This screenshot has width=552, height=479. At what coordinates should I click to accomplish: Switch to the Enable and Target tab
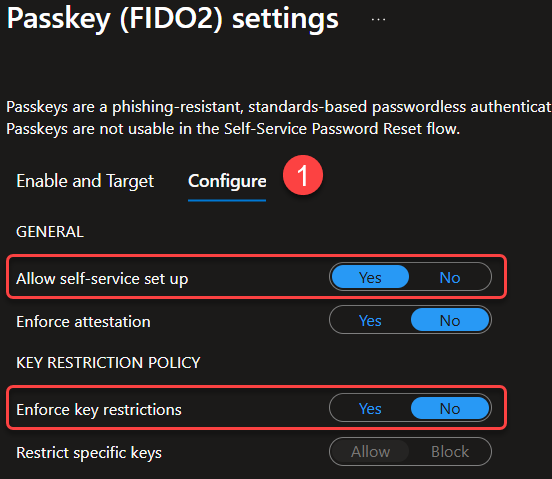coord(85,181)
